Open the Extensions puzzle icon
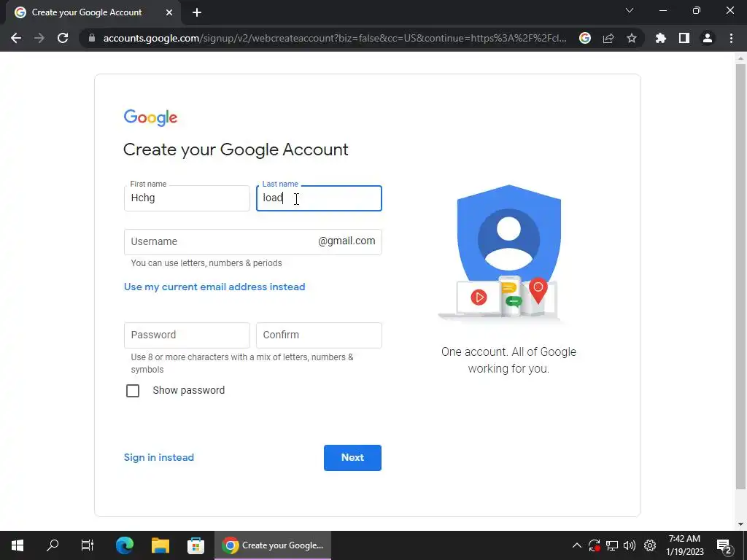The image size is (747, 560). coord(661,38)
